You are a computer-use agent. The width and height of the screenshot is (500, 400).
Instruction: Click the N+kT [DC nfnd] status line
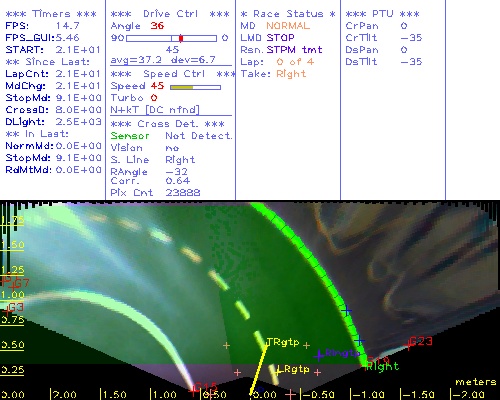[155, 110]
